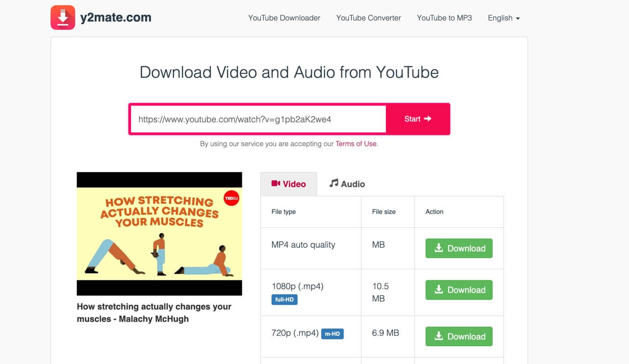Viewport: 629px width, 364px height.
Task: Click the '6.9 MB' file size
Action: [x=385, y=333]
